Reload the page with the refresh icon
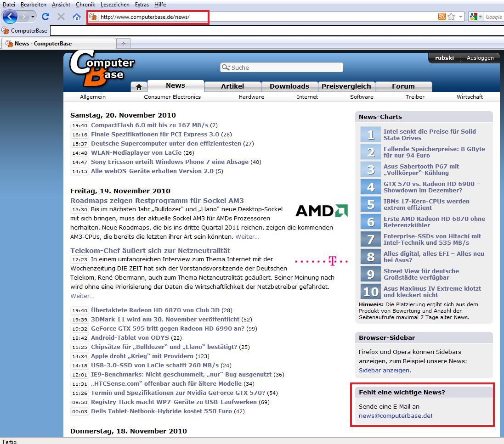Viewport: 504px width, 444px height. tap(45, 17)
